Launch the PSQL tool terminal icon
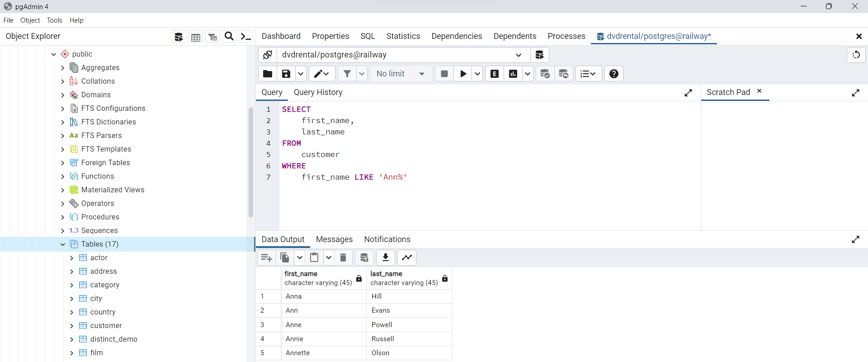Image resolution: width=868 pixels, height=362 pixels. pos(246,37)
